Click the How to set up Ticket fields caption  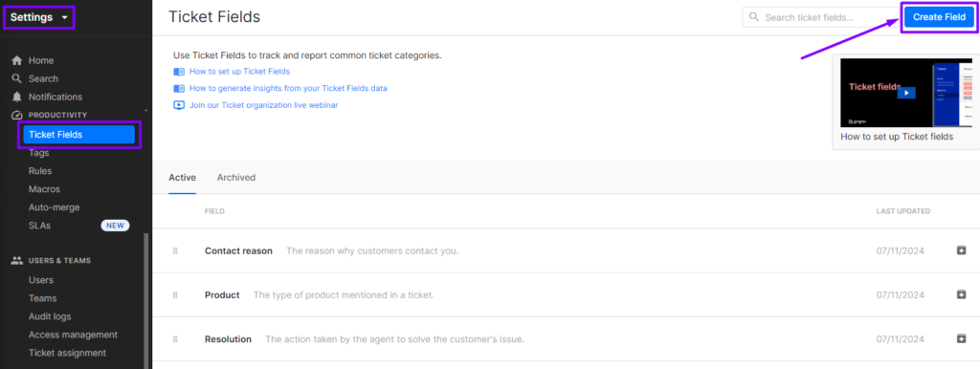coord(897,137)
